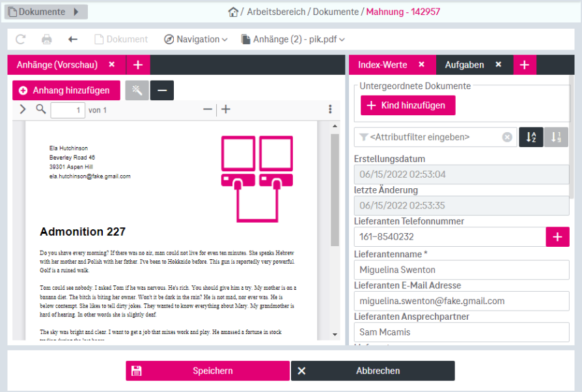Open the PDF viewer three-dot menu
582x392 pixels.
coord(330,109)
